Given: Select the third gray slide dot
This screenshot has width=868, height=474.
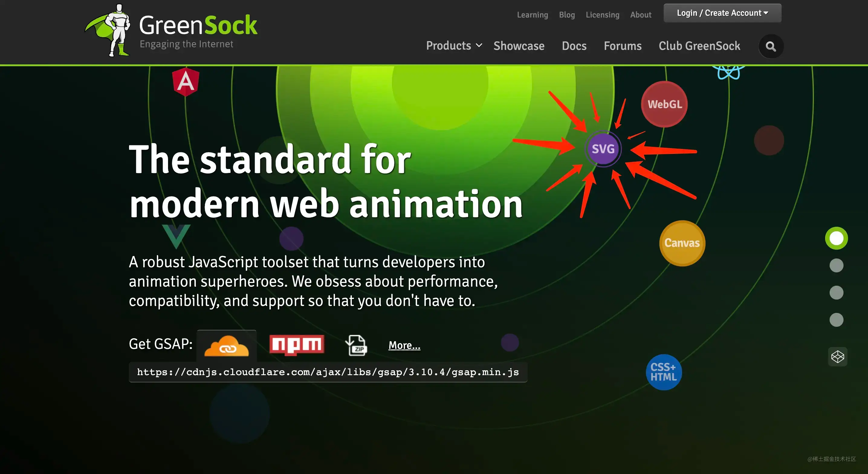Looking at the screenshot, I should pos(836,293).
